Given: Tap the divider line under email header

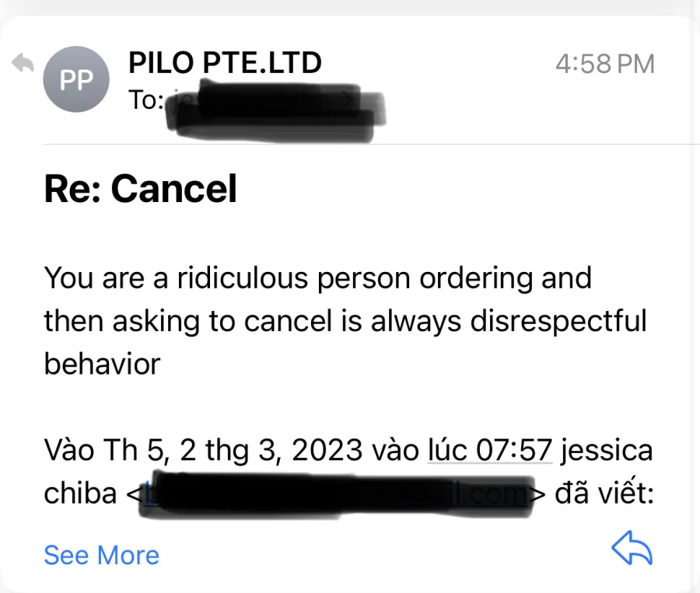Looking at the screenshot, I should click(372, 144).
